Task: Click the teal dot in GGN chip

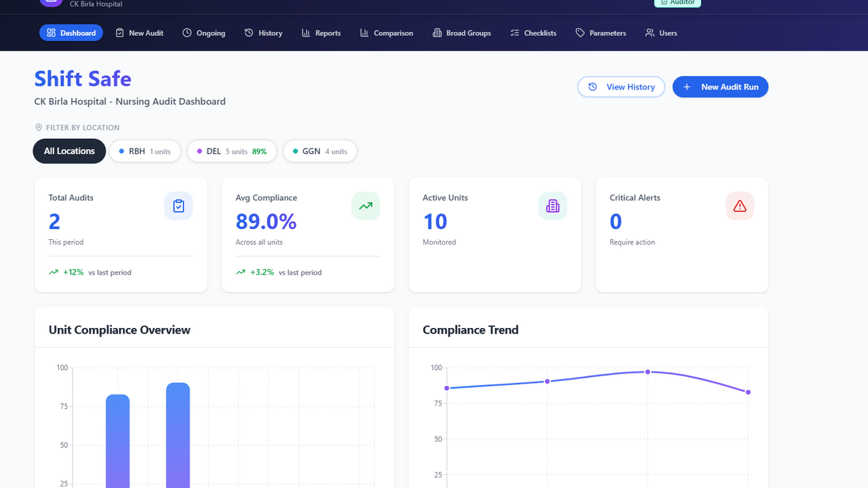Action: tap(295, 151)
